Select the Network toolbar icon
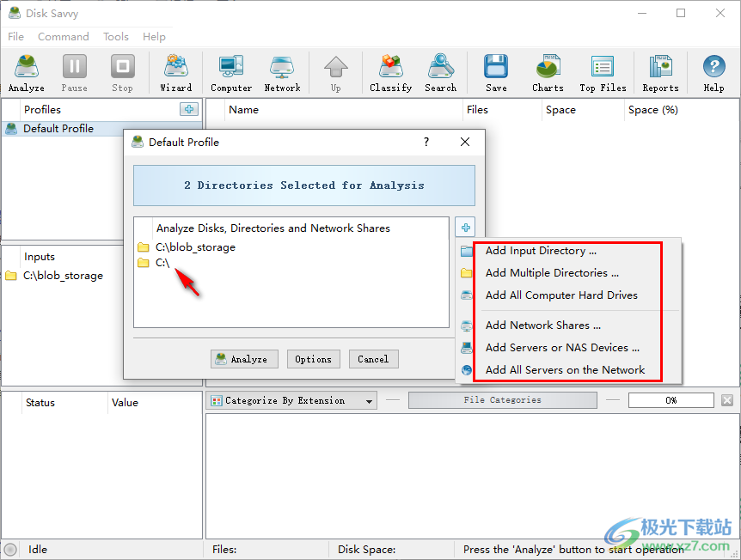Image resolution: width=741 pixels, height=560 pixels. (282, 73)
